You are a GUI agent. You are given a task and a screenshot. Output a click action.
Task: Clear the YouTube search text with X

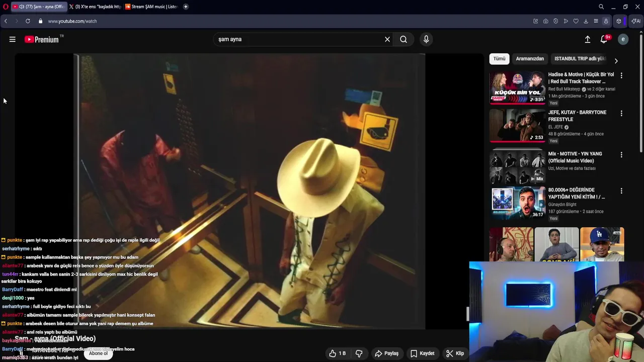(x=387, y=39)
